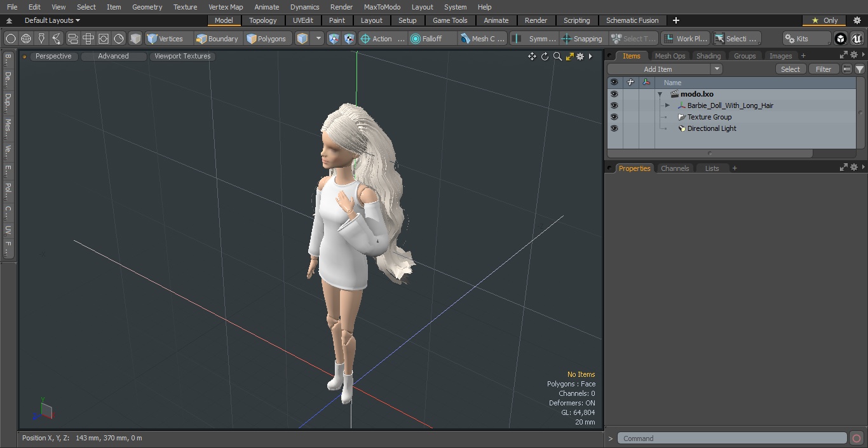
Task: Select the curve tool icon
Action: pyautogui.click(x=57, y=39)
